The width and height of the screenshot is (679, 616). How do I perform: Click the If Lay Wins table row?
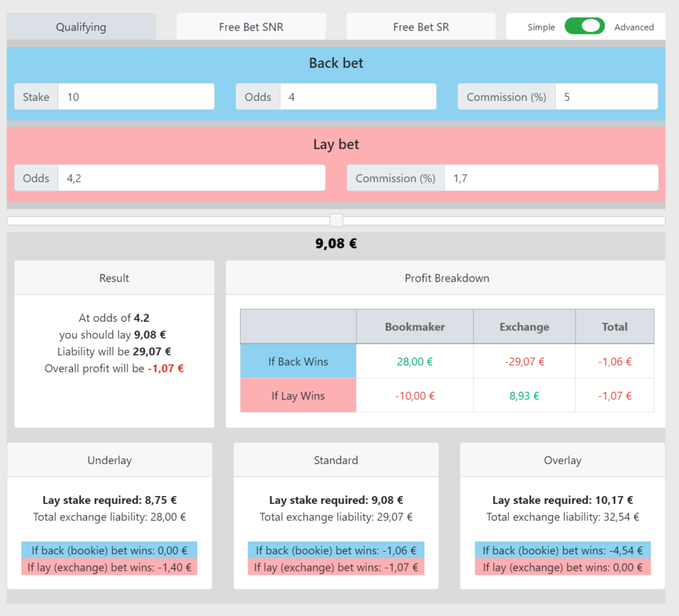(298, 395)
